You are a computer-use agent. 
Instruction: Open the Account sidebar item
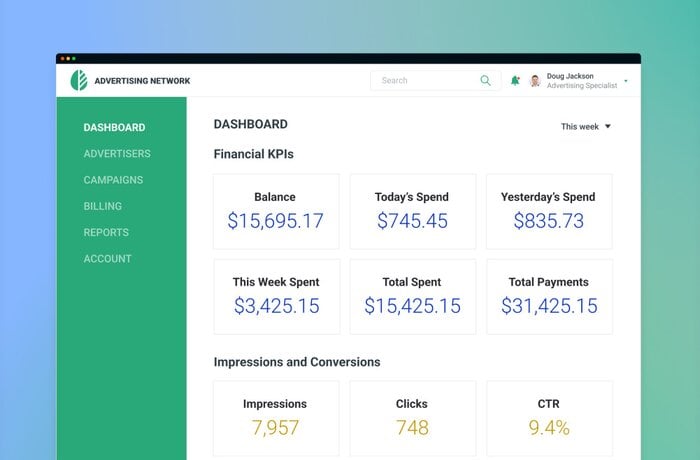[x=108, y=259]
